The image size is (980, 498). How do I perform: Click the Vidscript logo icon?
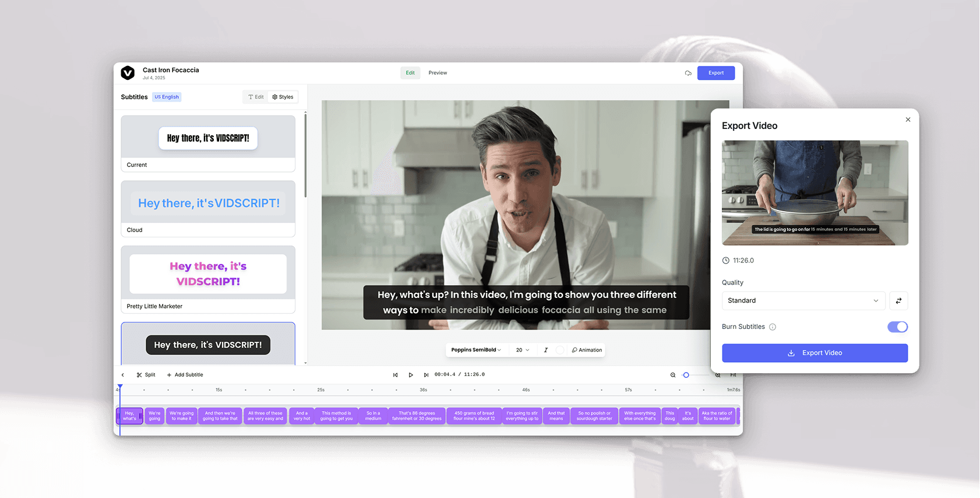(x=128, y=73)
